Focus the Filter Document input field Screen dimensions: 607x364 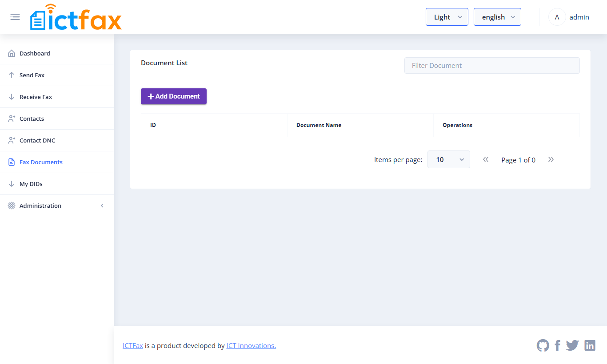492,65
